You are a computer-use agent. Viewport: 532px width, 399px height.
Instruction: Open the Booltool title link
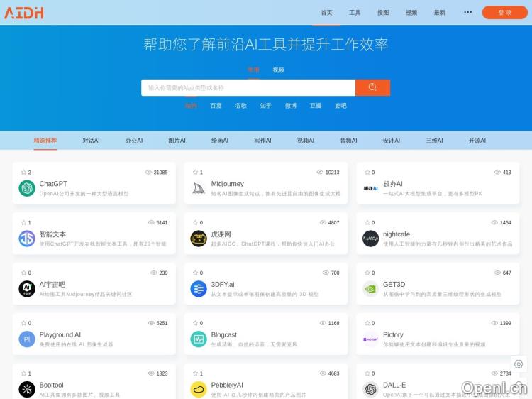click(x=51, y=385)
